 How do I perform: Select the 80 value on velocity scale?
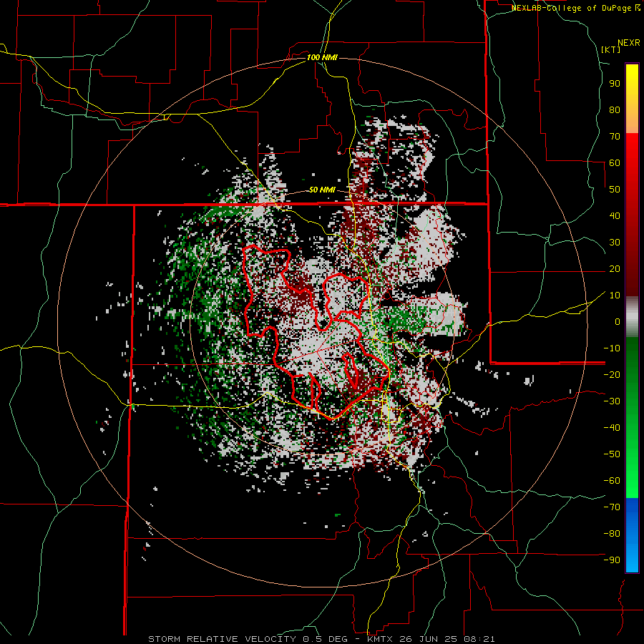(615, 109)
